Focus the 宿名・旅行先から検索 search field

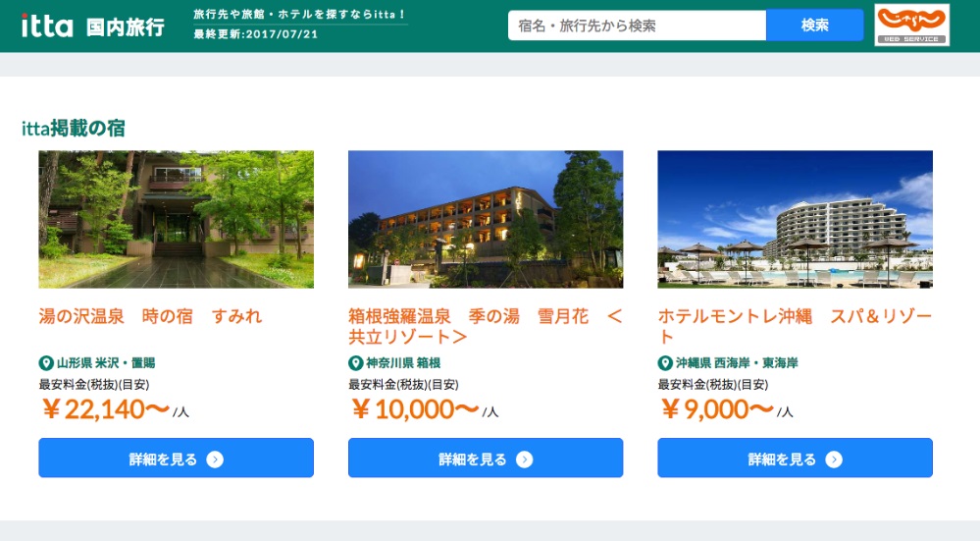637,26
